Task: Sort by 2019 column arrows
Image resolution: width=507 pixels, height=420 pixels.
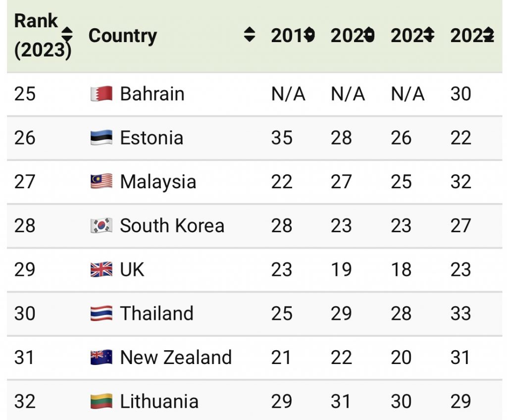Action: point(310,35)
